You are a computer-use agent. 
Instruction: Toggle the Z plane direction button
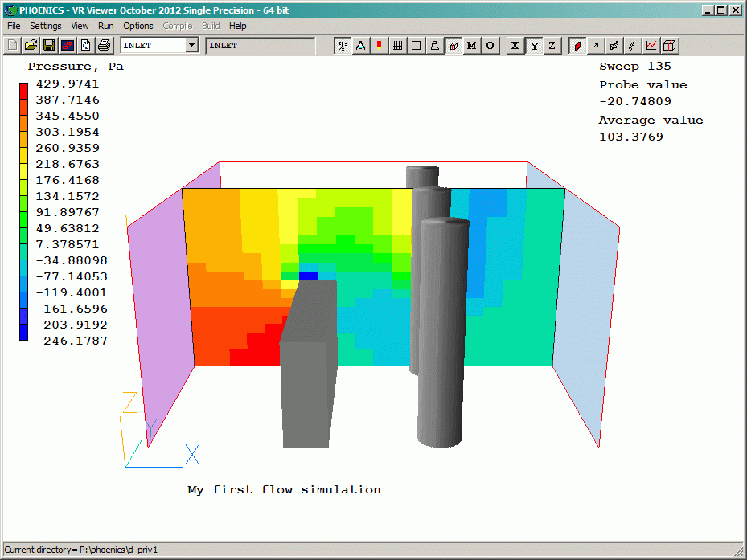click(552, 46)
